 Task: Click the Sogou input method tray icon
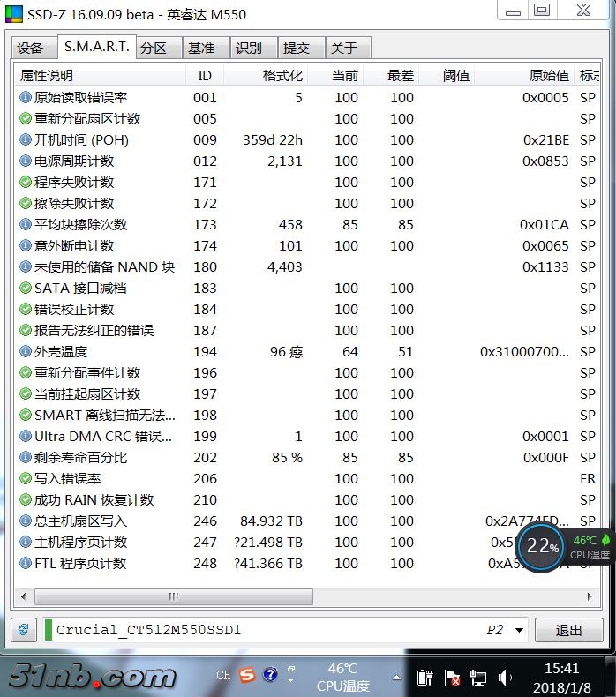point(247,675)
